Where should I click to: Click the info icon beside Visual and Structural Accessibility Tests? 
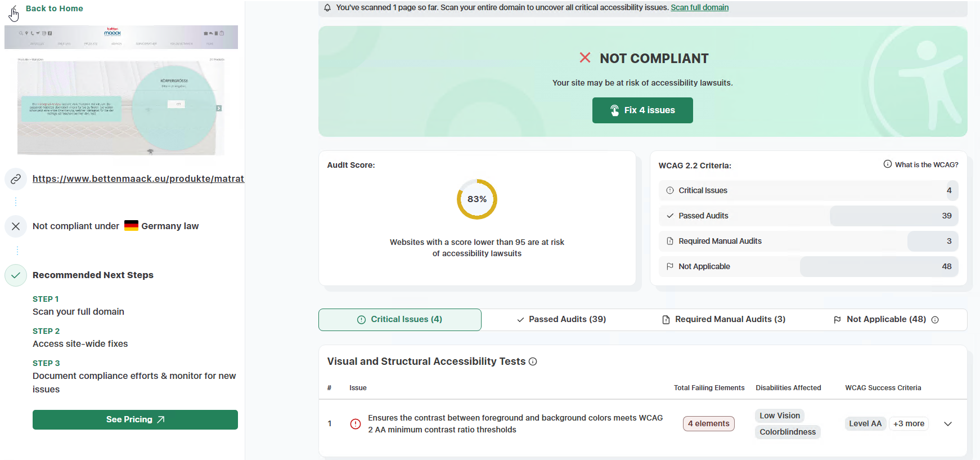533,361
